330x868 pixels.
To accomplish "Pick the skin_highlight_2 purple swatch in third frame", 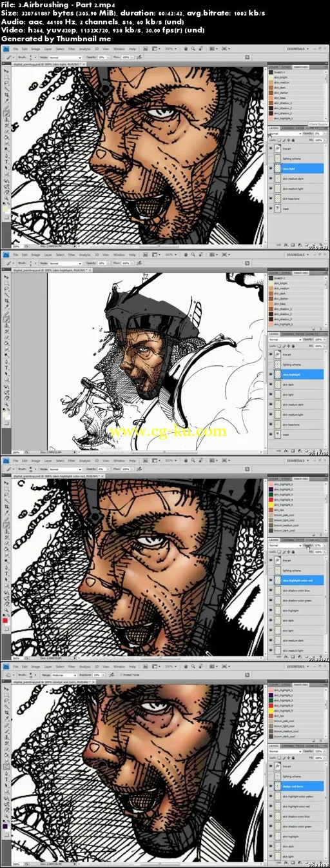I will (x=295, y=489).
